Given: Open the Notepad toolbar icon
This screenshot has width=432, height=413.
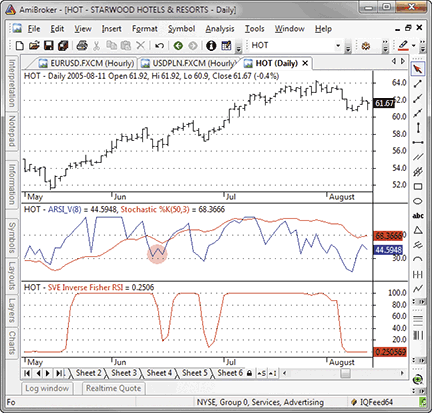Looking at the screenshot, I should (x=226, y=45).
